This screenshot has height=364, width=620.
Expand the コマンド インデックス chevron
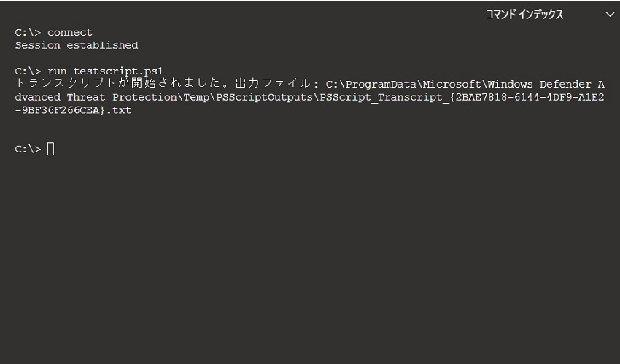click(x=610, y=15)
